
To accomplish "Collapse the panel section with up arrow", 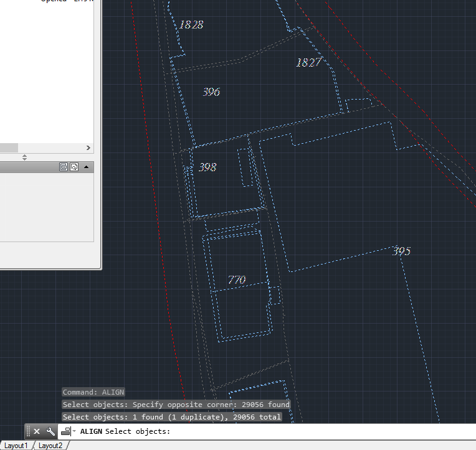I will pos(87,167).
